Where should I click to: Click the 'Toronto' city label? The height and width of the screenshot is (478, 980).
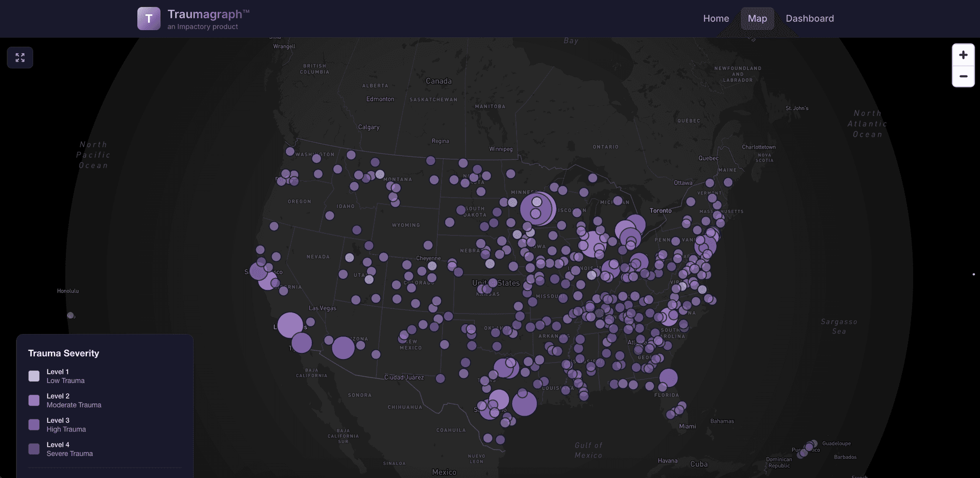[660, 210]
